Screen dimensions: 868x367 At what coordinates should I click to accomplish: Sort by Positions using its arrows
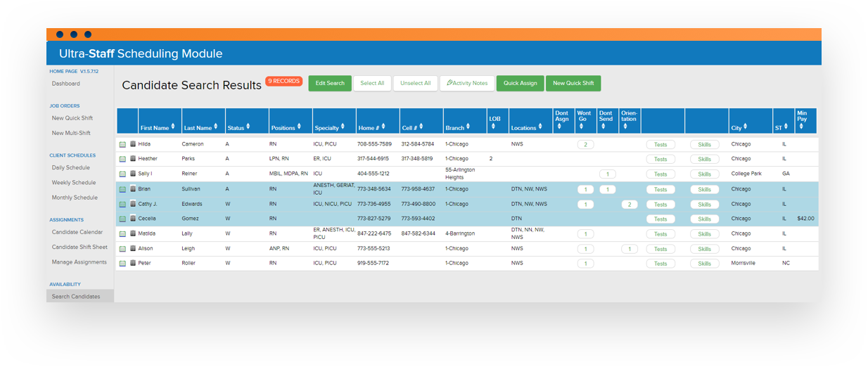pyautogui.click(x=299, y=127)
